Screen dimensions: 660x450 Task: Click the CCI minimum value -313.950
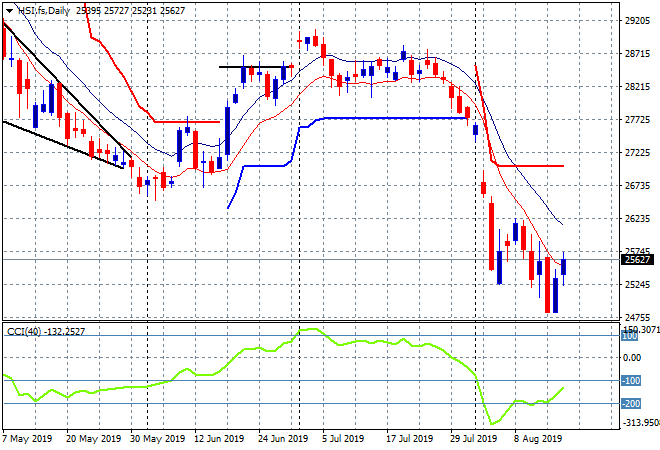click(x=641, y=423)
